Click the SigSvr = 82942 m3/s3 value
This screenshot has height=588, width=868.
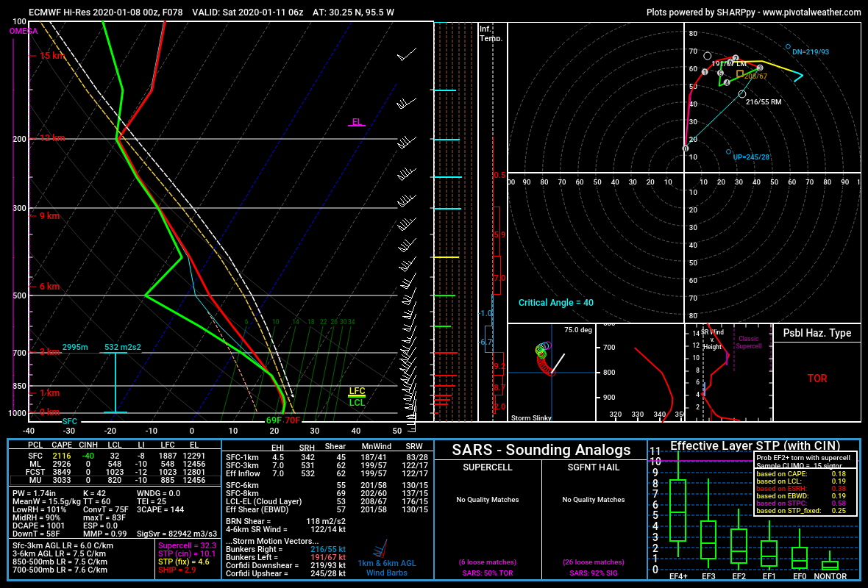[x=177, y=534]
